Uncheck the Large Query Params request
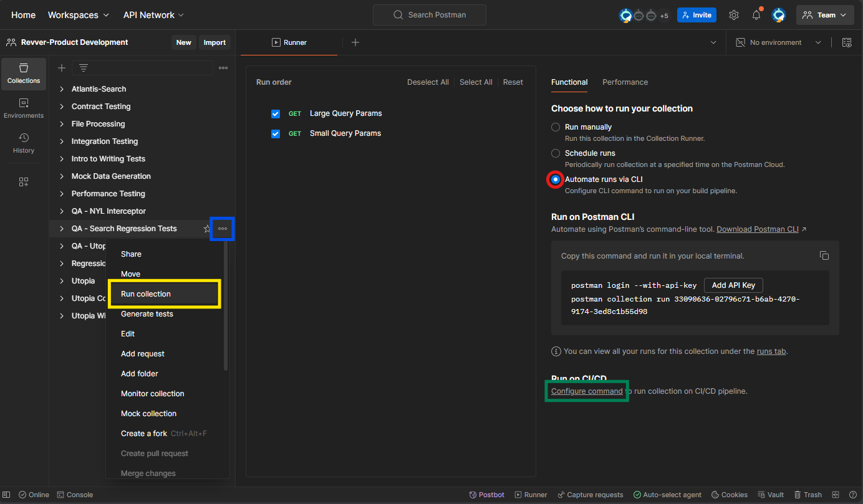This screenshot has height=504, width=863. [276, 114]
